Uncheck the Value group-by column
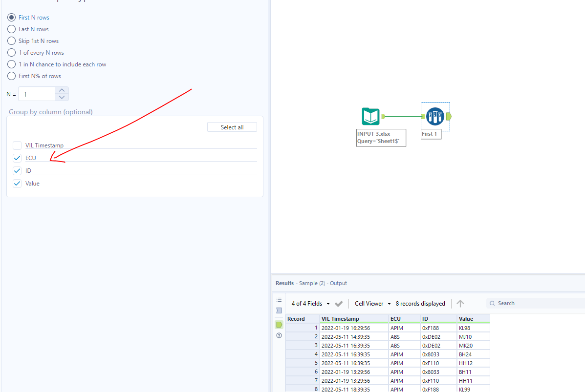 coord(17,183)
